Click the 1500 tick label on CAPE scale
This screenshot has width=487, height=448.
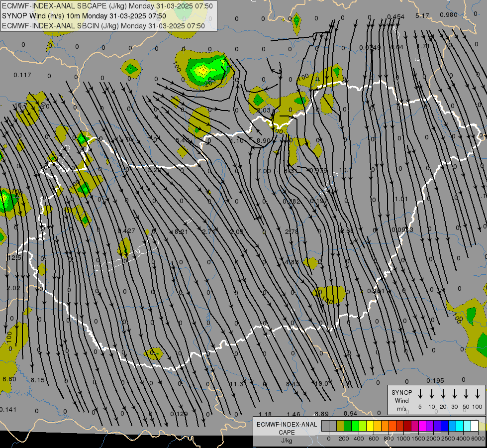(418, 439)
